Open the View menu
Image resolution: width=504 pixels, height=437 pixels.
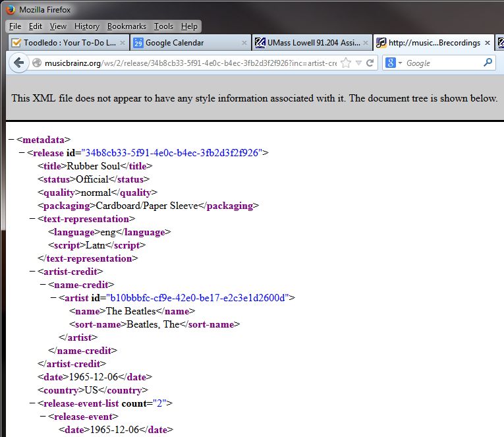point(58,26)
